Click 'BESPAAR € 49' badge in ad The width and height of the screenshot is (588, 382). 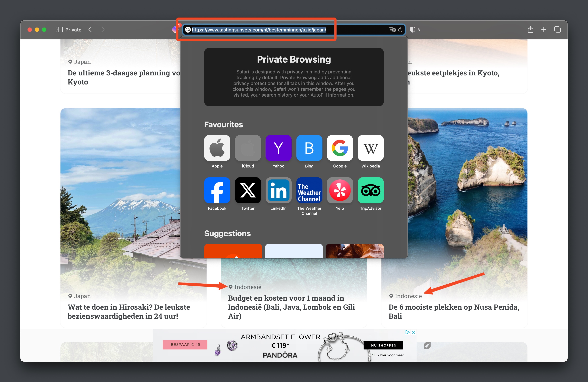point(185,345)
